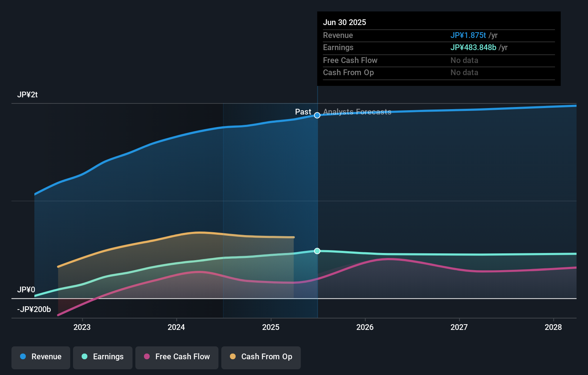Click the Free Cash Flow row in tooltip

tap(350, 60)
